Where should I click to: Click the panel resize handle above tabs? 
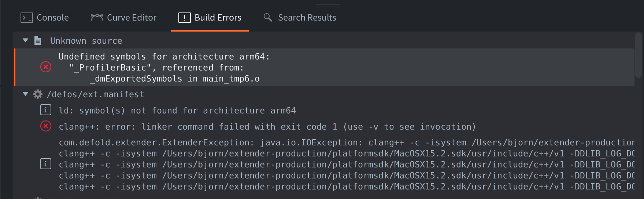point(328,6)
